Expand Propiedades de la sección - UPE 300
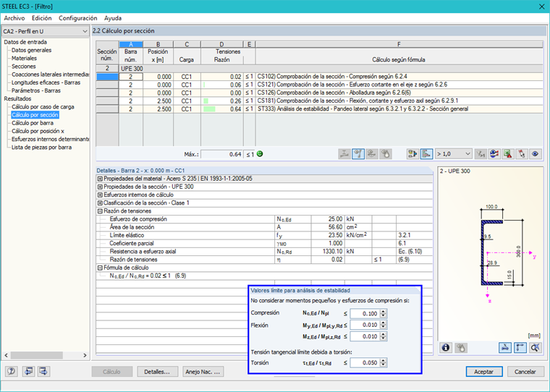This screenshot has height=392, width=550. point(100,187)
